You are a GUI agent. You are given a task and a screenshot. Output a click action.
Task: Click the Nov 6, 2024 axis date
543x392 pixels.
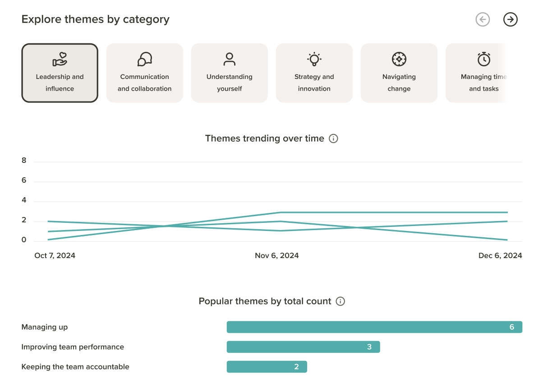[277, 256]
